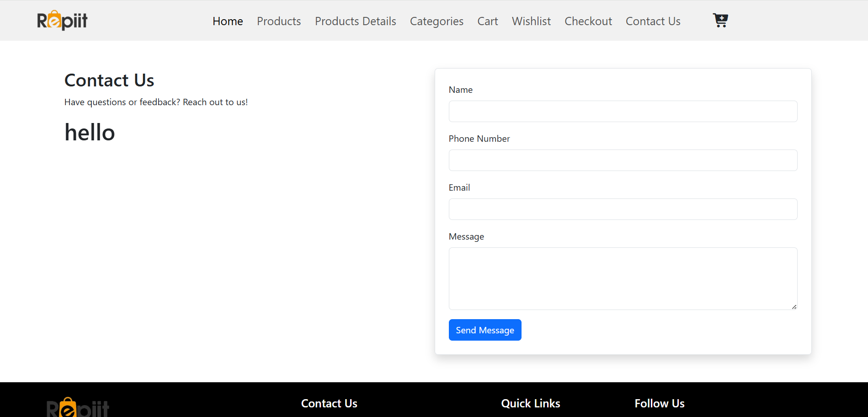Navigate to Products Details

pyautogui.click(x=355, y=21)
